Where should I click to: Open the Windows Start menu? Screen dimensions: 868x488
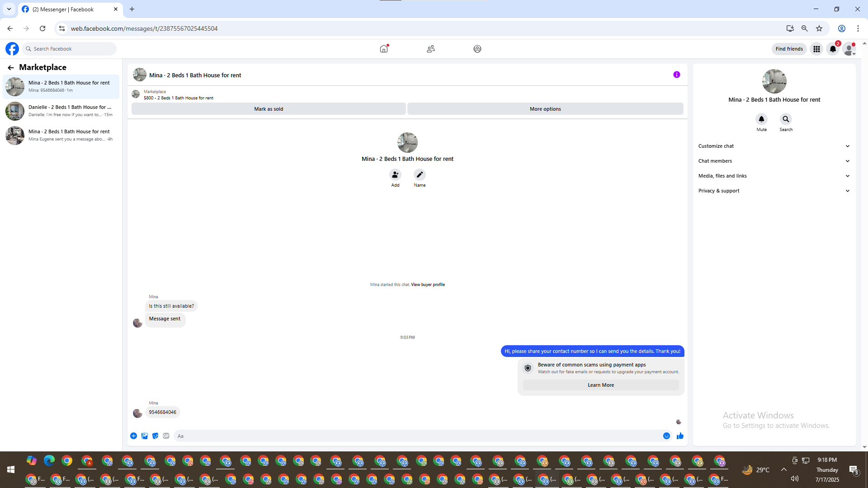pyautogui.click(x=11, y=470)
